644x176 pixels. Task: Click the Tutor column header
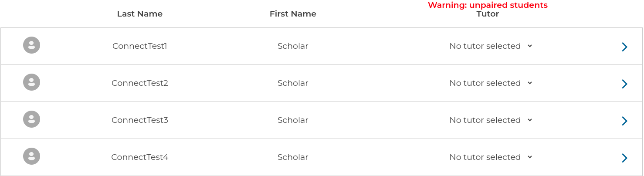point(488,14)
